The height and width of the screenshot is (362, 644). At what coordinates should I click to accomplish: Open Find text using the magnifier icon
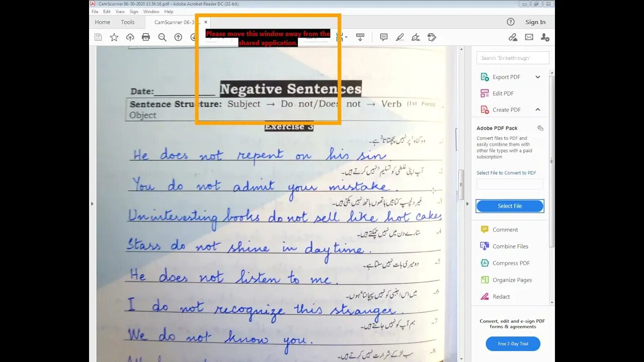[162, 37]
